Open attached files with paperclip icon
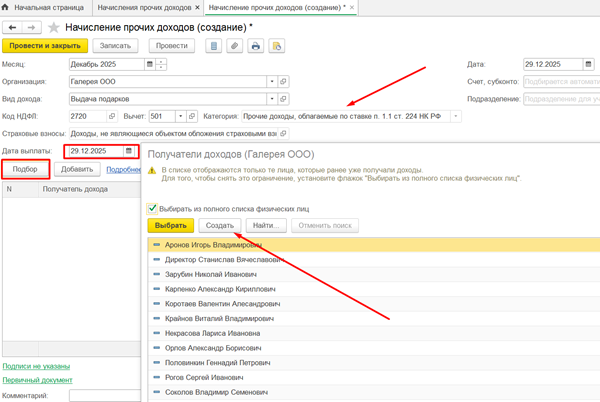This screenshot has height=402, width=600. [x=235, y=46]
